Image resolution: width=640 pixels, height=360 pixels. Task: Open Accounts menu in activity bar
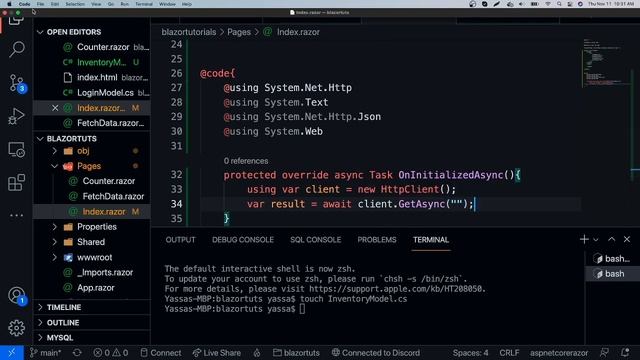click(x=16, y=295)
